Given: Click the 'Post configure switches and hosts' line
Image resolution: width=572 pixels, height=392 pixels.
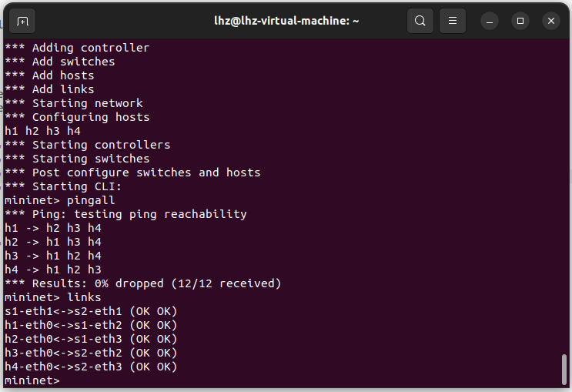Looking at the screenshot, I should tap(132, 173).
